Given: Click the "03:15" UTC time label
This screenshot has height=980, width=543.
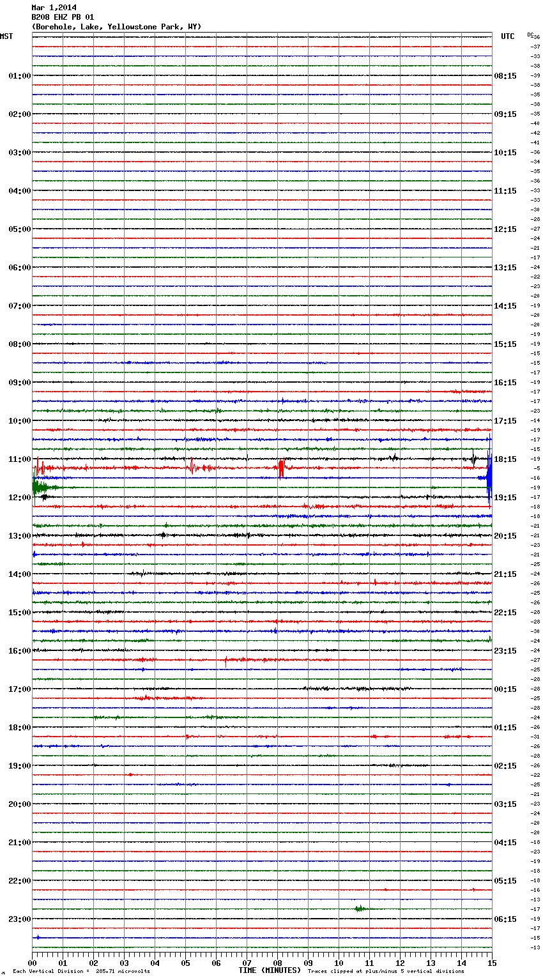Looking at the screenshot, I should pos(505,804).
